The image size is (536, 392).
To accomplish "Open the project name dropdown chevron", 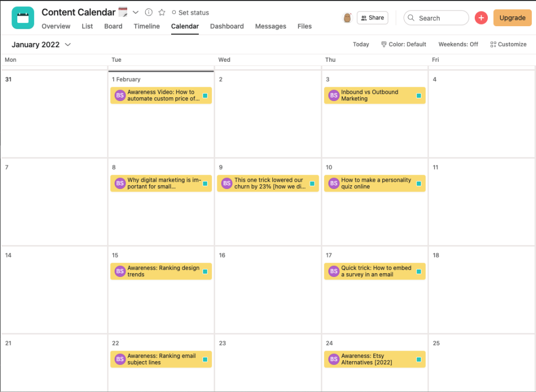I will [x=136, y=13].
